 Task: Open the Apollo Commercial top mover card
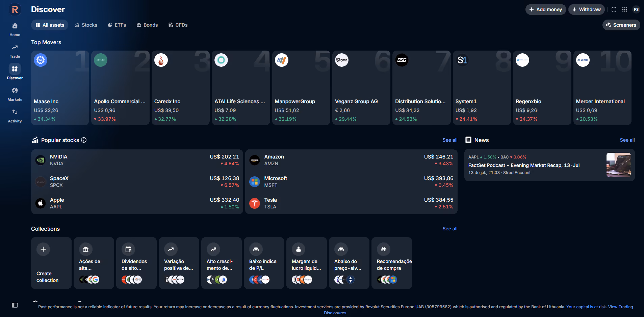click(120, 88)
